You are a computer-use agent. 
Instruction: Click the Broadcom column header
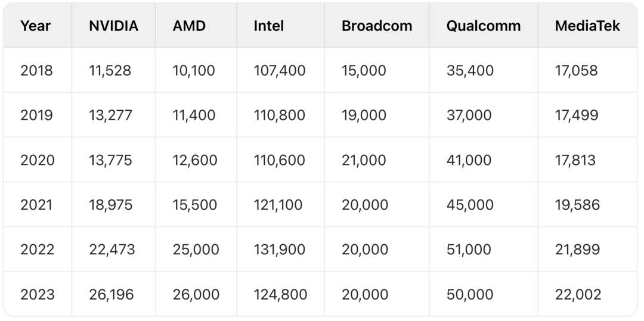point(377,26)
